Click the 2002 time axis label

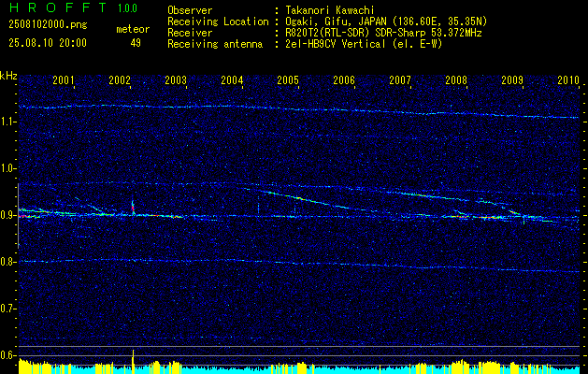pyautogui.click(x=120, y=79)
